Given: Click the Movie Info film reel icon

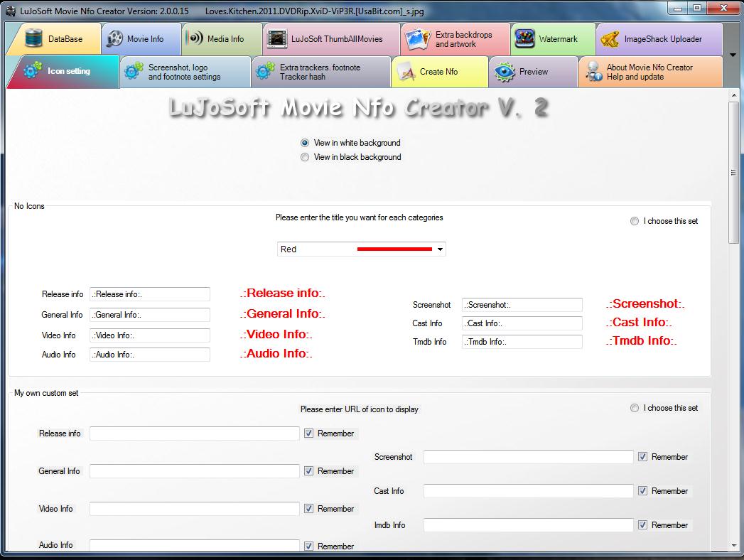Looking at the screenshot, I should (114, 38).
